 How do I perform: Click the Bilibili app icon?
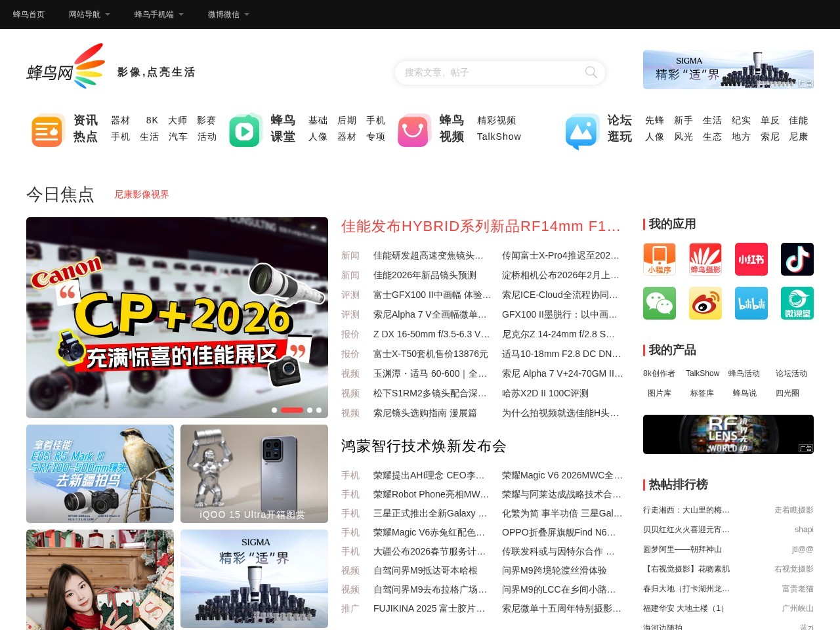pyautogui.click(x=751, y=303)
